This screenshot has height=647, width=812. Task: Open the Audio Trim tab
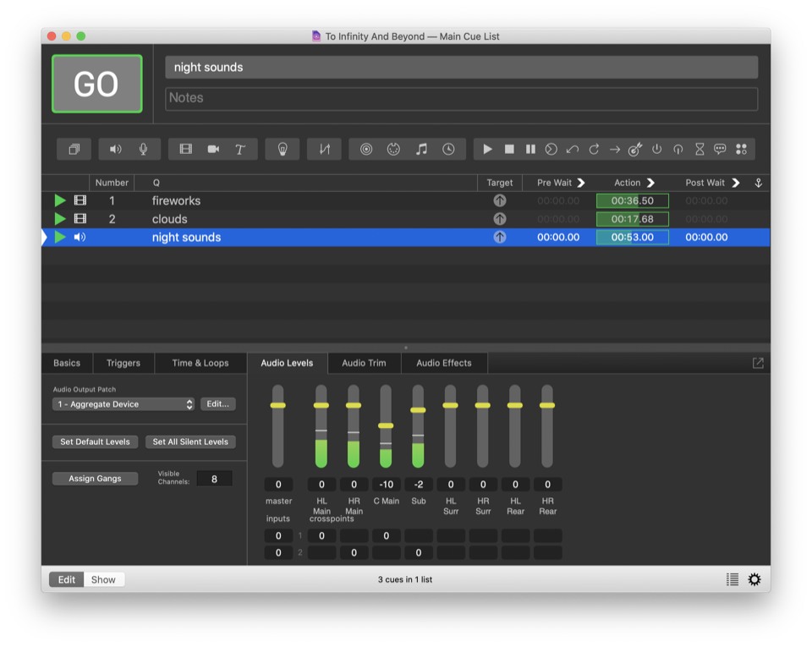[x=364, y=363]
